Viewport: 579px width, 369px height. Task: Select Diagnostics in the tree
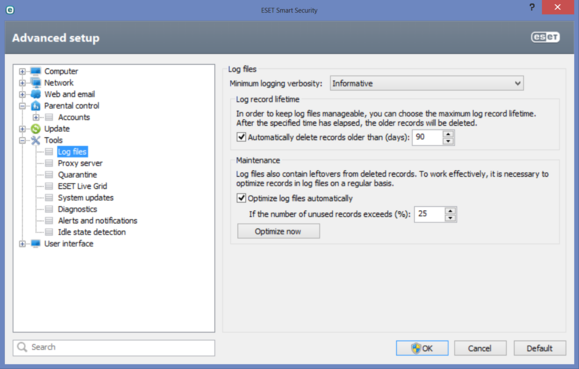77,209
